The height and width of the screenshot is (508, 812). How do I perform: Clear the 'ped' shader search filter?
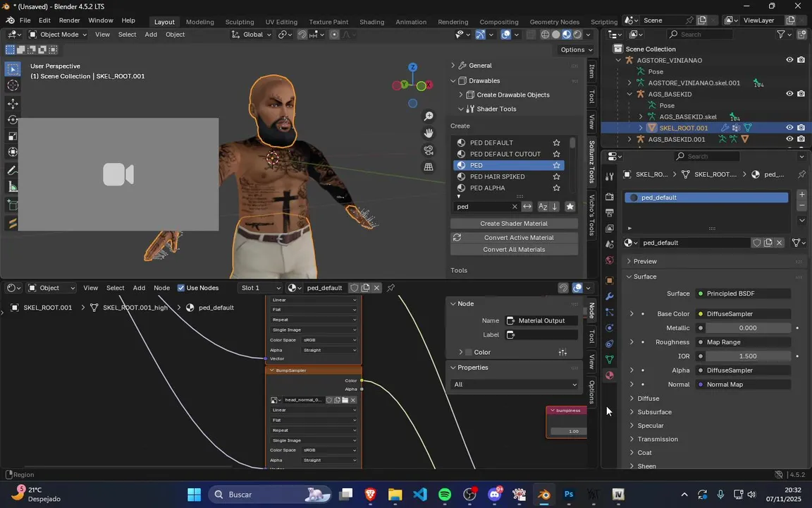pyautogui.click(x=515, y=206)
